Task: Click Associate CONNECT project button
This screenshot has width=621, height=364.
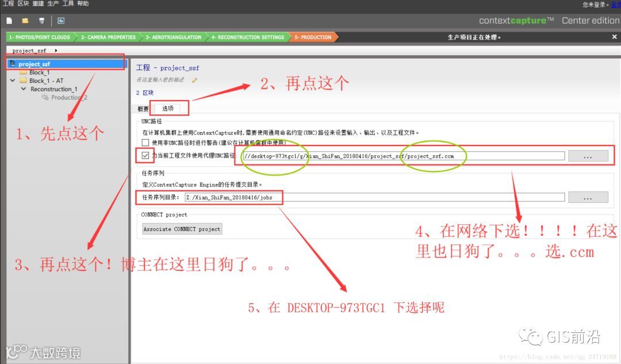Action: (x=182, y=229)
